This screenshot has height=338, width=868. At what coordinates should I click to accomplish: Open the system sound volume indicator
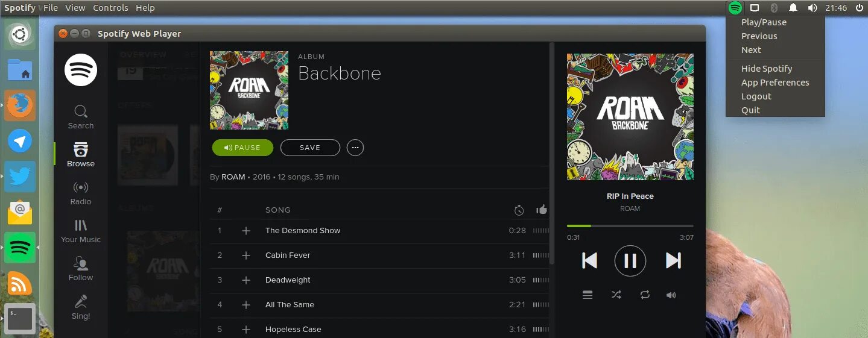pos(813,8)
